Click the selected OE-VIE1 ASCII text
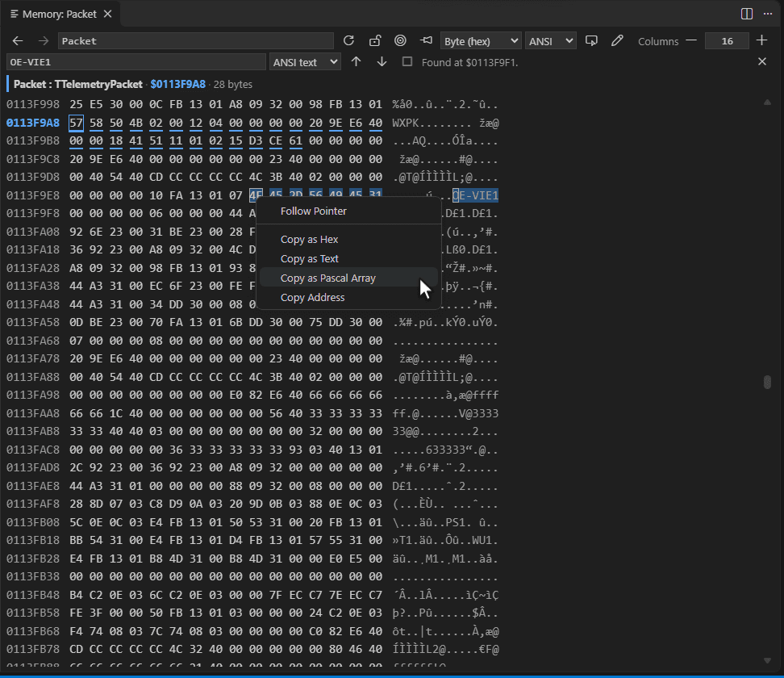Screen dimensions: 784x678 [476, 195]
